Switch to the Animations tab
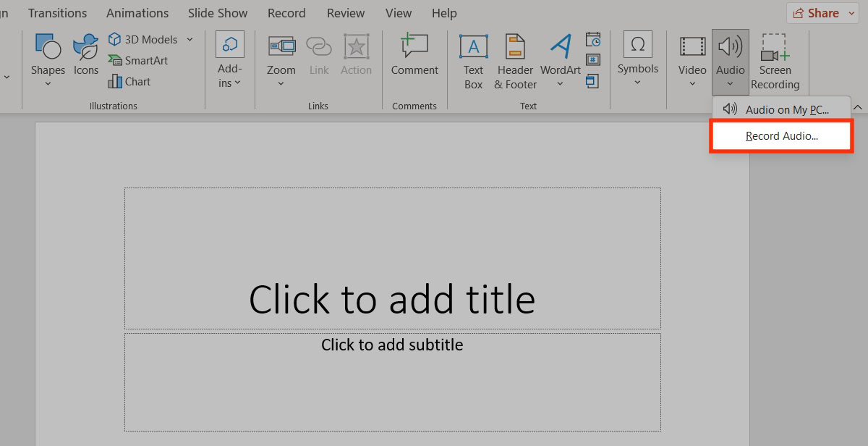Screen dimensions: 868x446 click(137, 13)
